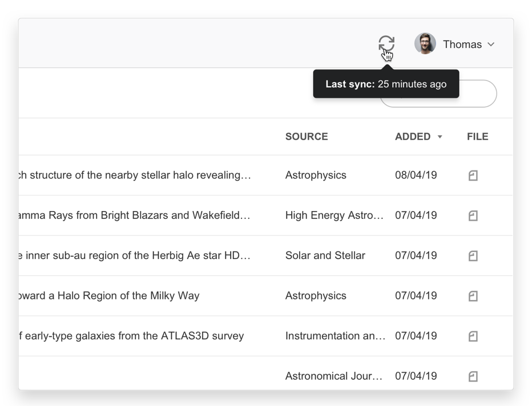This screenshot has height=406, width=532.
Task: Click the FILE column header
Action: pyautogui.click(x=477, y=136)
